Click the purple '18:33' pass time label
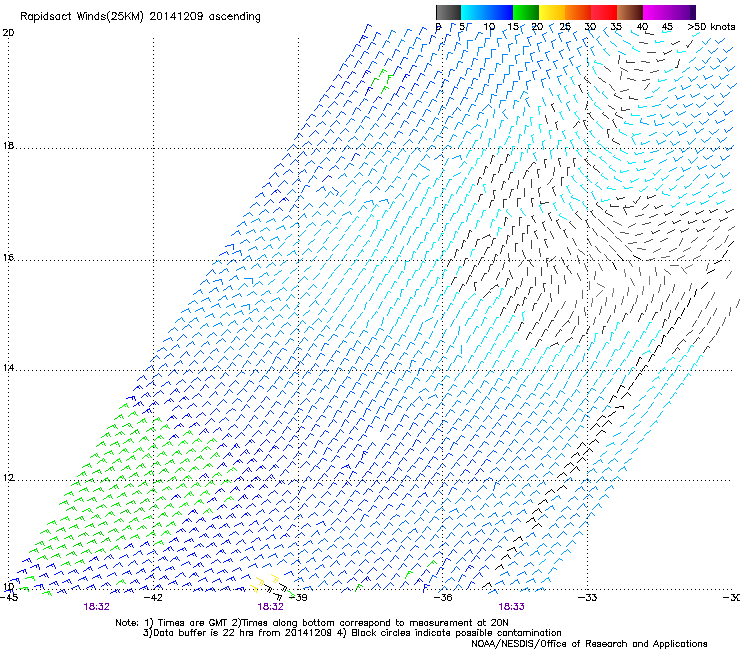Viewport: 740px width, 650px height. click(x=512, y=607)
